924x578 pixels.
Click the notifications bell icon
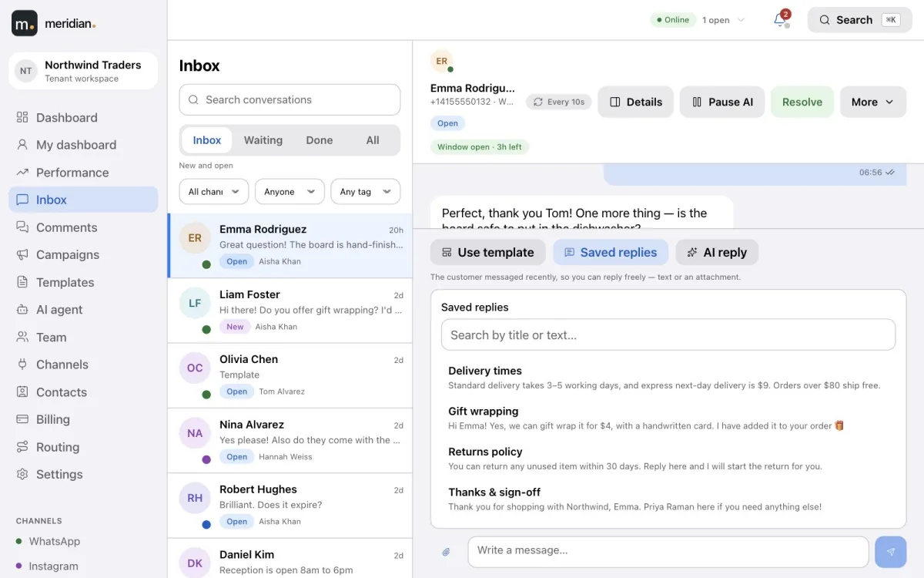(780, 20)
